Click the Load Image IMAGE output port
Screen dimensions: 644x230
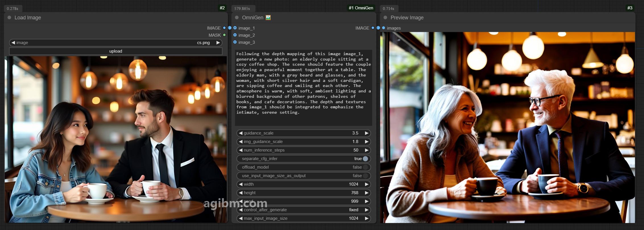[224, 28]
